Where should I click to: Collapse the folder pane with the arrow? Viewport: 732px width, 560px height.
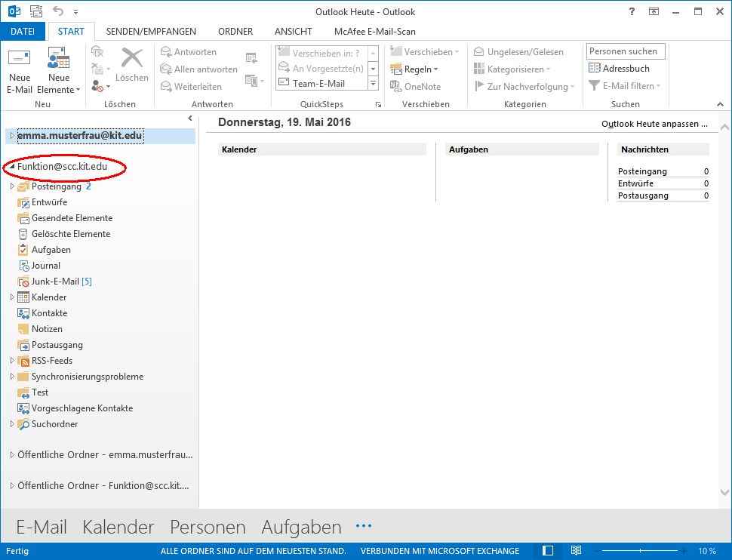pos(190,118)
